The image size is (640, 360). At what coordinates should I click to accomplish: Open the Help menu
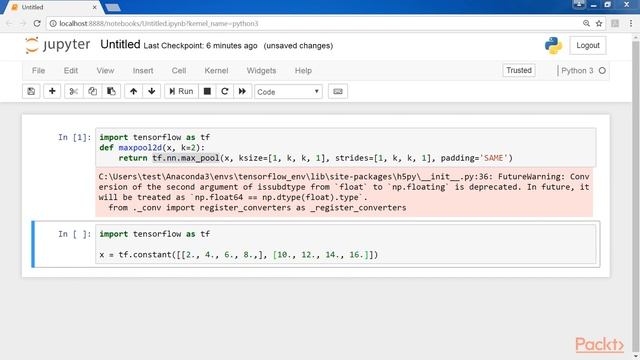coord(303,71)
